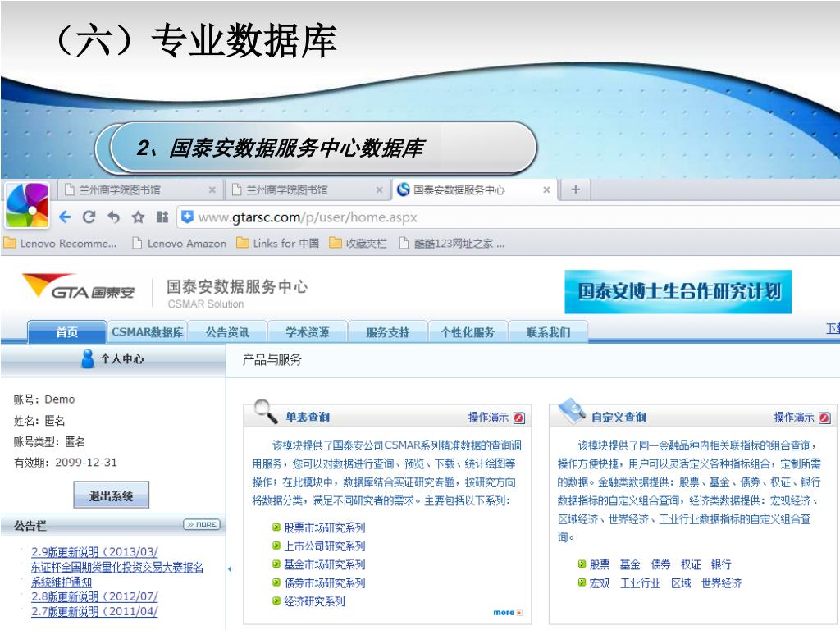Viewport: 840px width, 630px height.
Task: Click the GTA 国泰安 logo
Action: click(79, 286)
